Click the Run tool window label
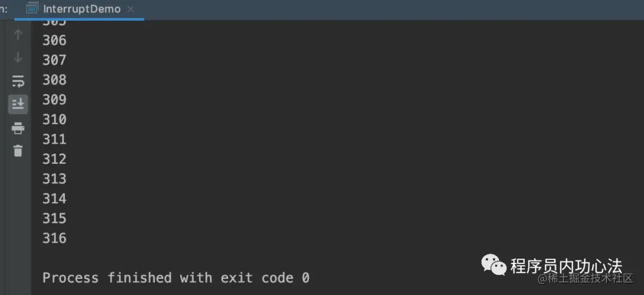 coord(4,9)
